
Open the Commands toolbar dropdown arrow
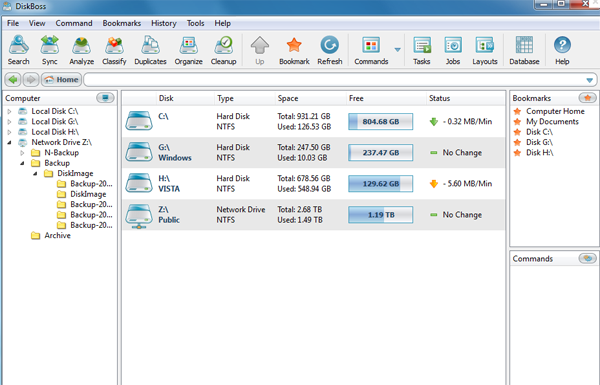pyautogui.click(x=398, y=49)
